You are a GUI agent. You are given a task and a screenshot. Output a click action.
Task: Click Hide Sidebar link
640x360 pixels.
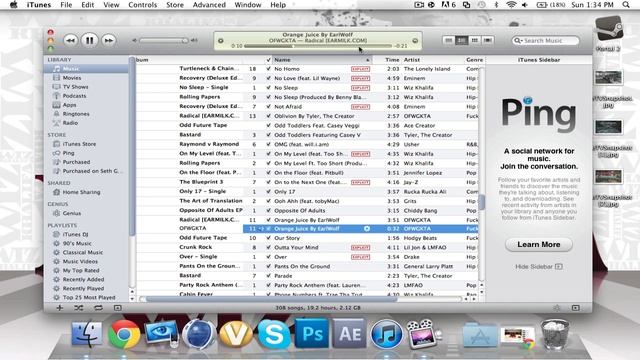pos(539,267)
